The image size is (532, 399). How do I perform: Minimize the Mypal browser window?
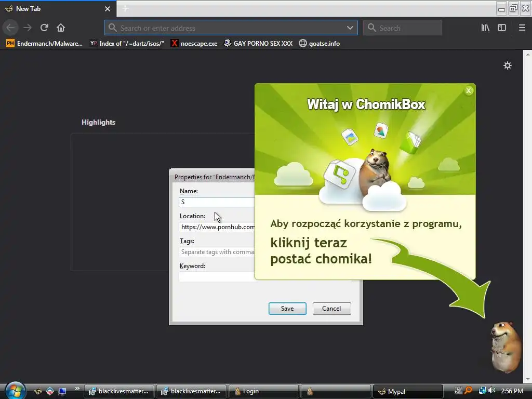click(x=501, y=8)
